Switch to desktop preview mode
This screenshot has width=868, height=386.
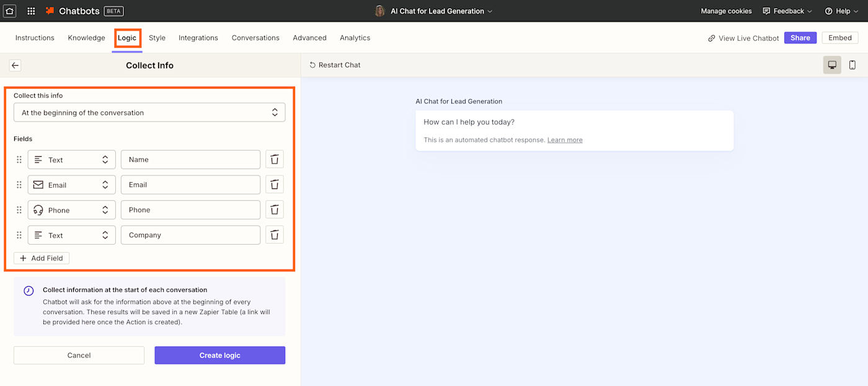832,65
